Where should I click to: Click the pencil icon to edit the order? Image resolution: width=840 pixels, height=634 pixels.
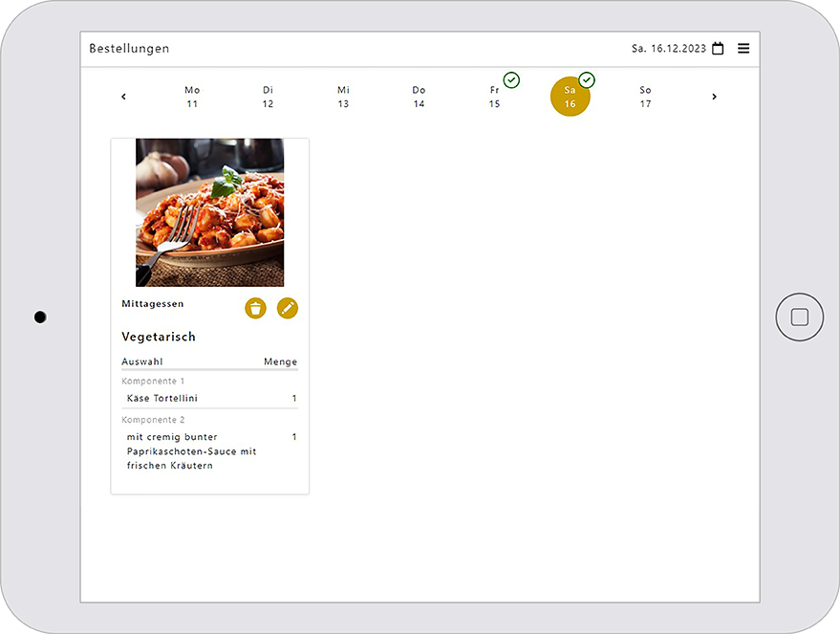pos(288,308)
